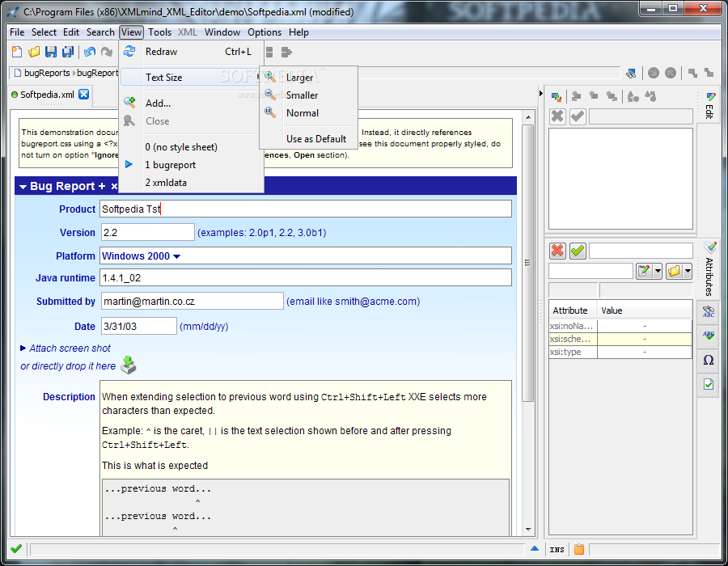Open the Tools menu
Screen dimensions: 728x566
[x=159, y=32]
